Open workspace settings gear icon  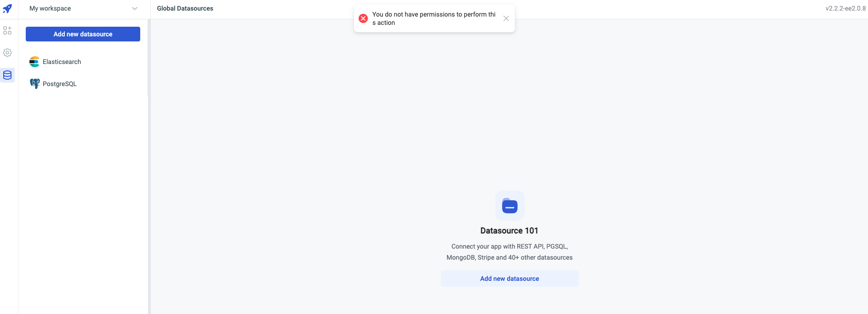(x=7, y=52)
